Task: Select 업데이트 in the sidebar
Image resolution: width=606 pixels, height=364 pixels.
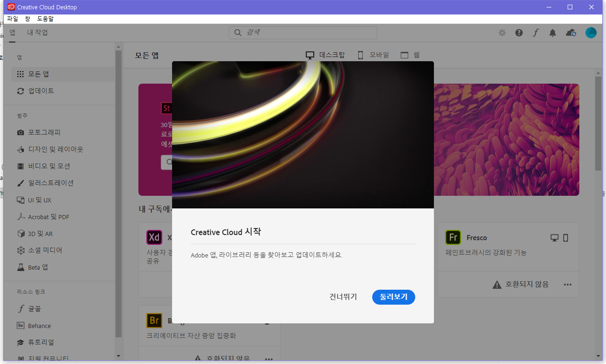Action: (63, 91)
